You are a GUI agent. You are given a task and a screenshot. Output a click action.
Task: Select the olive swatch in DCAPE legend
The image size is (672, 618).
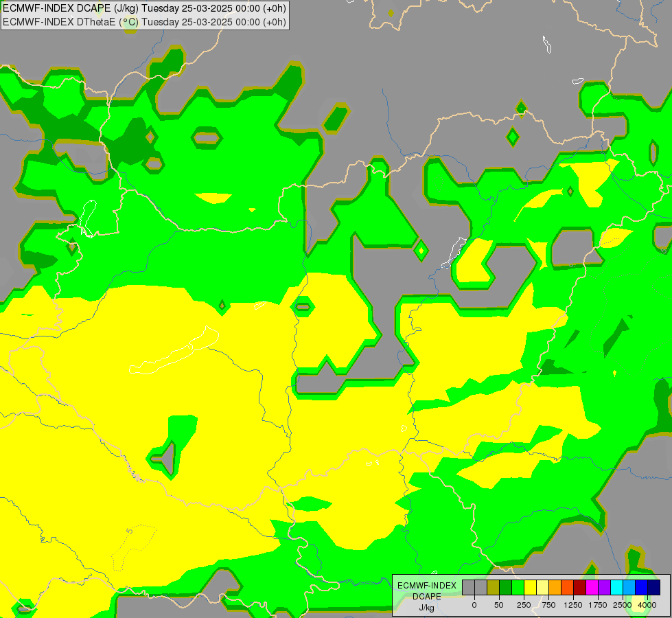494,587
